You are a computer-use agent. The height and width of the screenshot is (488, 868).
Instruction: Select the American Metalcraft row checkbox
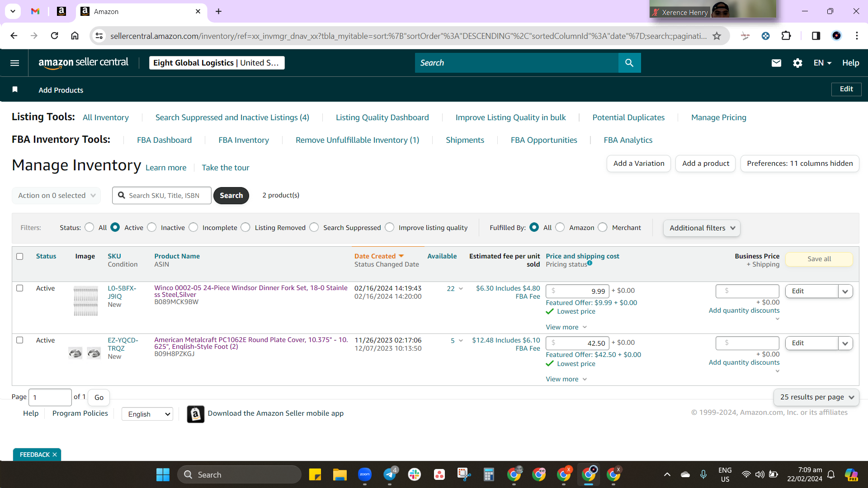point(20,340)
